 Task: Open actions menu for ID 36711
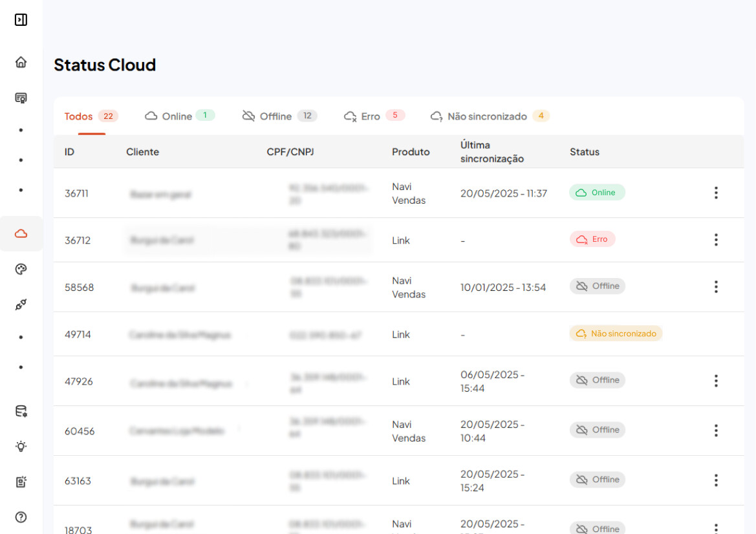point(715,193)
